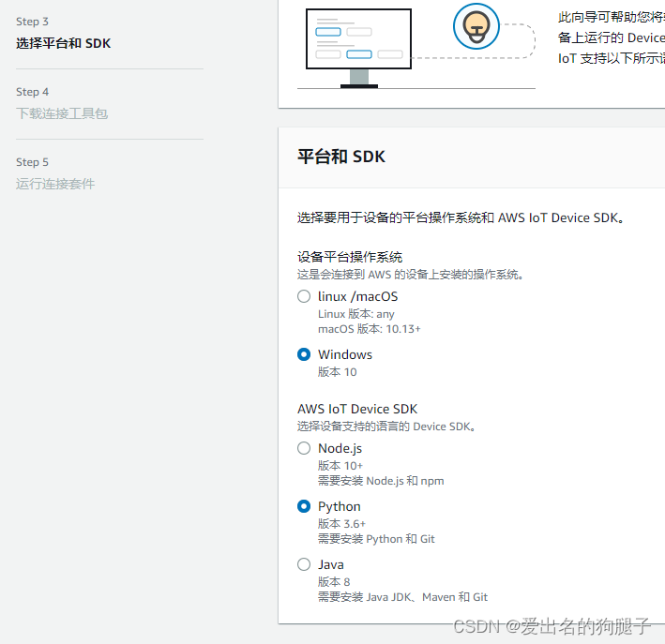665x644 pixels.
Task: Choose the Java SDK radio button
Action: 304,564
